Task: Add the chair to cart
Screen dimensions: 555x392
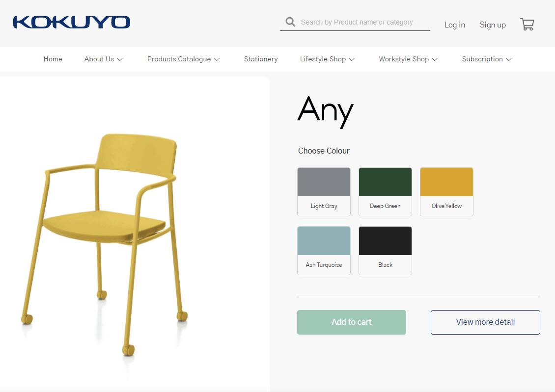Action: click(x=352, y=322)
